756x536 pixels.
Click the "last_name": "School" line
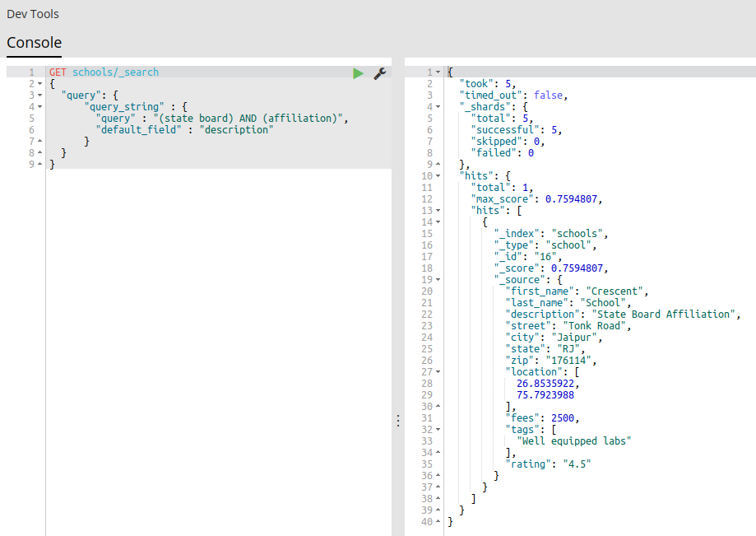tap(568, 303)
